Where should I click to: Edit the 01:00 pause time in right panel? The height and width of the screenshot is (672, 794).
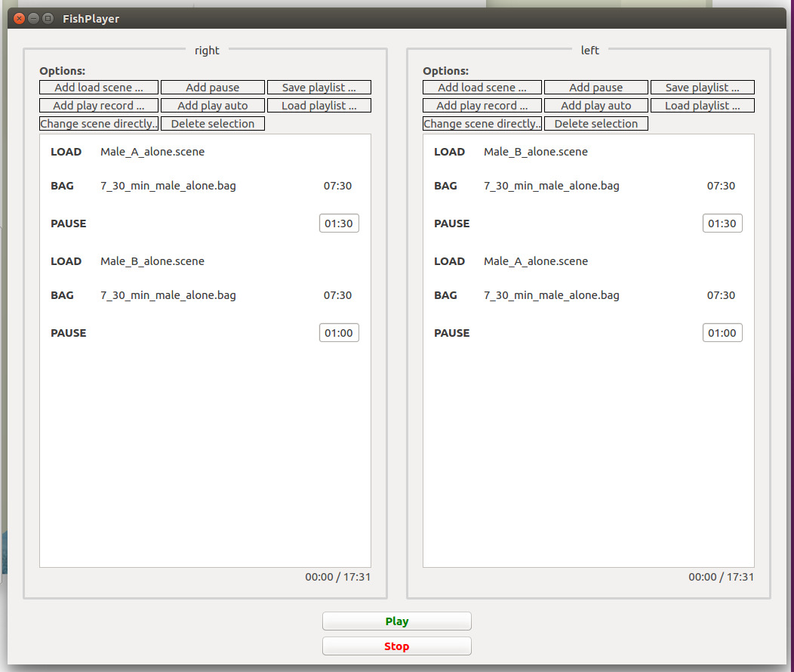tap(339, 333)
